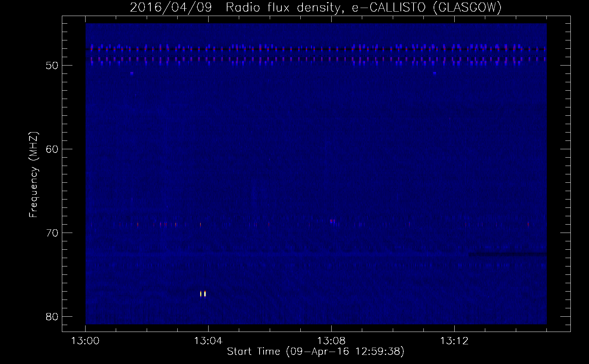This screenshot has width=589, height=364.
Task: Click the bright yellow burst near 77 MHz
Action: click(203, 294)
